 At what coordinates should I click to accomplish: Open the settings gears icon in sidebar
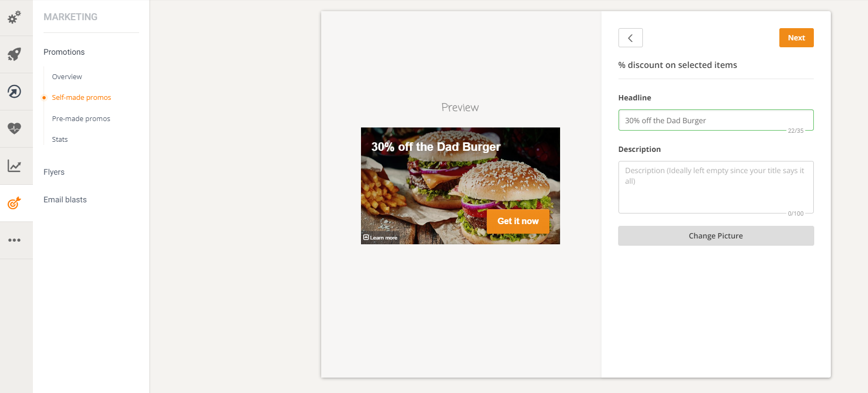point(14,17)
